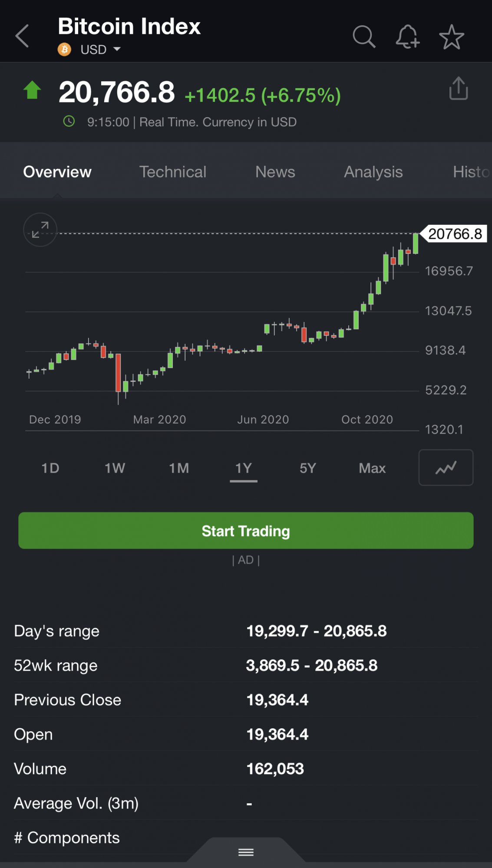Image resolution: width=492 pixels, height=868 pixels.
Task: Open the search magnifier icon
Action: click(x=363, y=36)
